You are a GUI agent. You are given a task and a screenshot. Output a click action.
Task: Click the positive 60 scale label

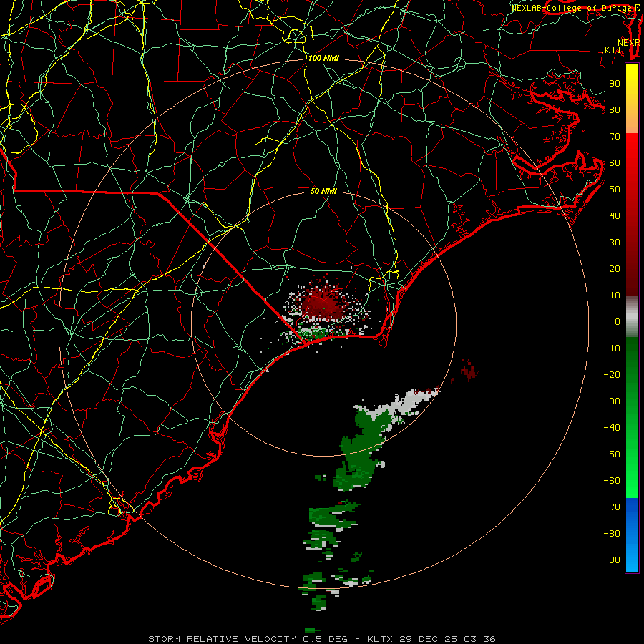(615, 163)
